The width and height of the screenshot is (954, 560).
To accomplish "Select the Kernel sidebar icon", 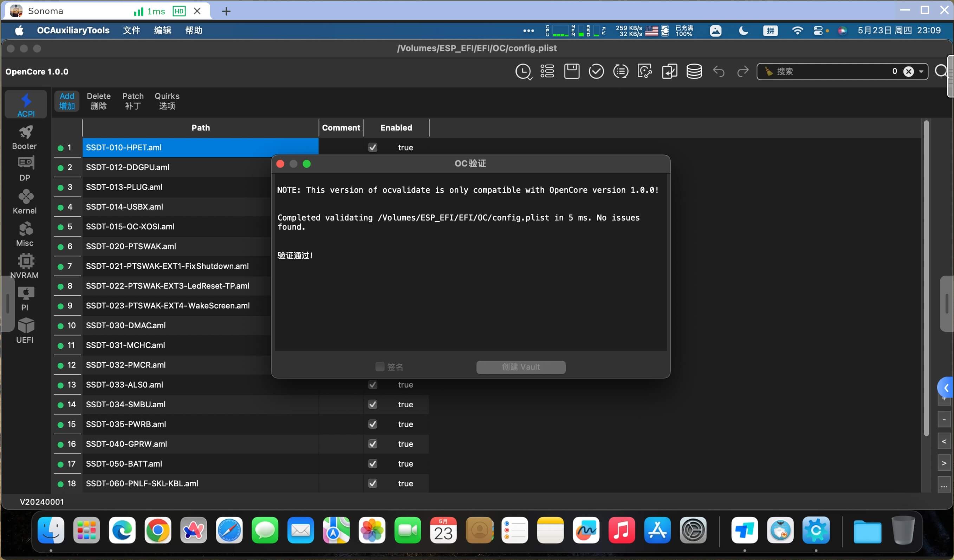I will click(x=25, y=202).
